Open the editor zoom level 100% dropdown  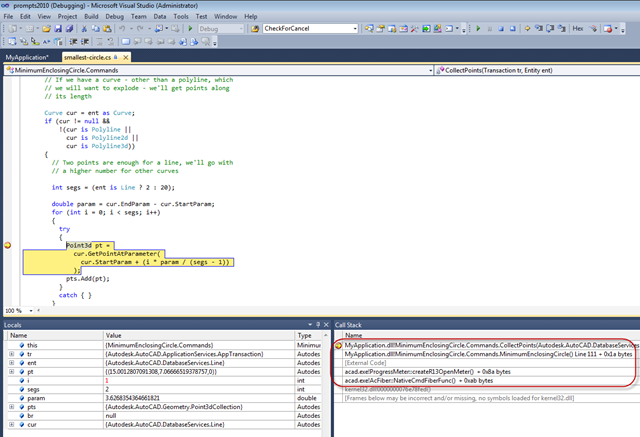pyautogui.click(x=19, y=310)
